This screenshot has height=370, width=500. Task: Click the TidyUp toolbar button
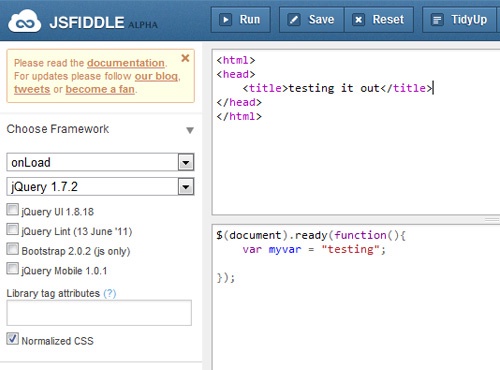pos(461,20)
